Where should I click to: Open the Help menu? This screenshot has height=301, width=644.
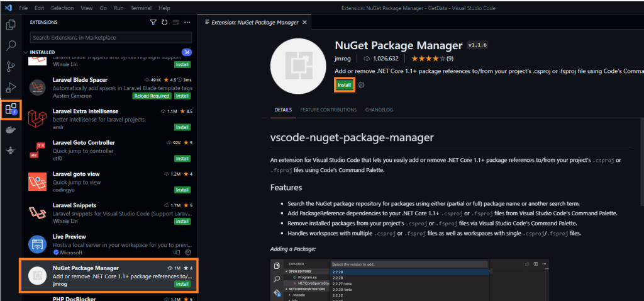164,8
